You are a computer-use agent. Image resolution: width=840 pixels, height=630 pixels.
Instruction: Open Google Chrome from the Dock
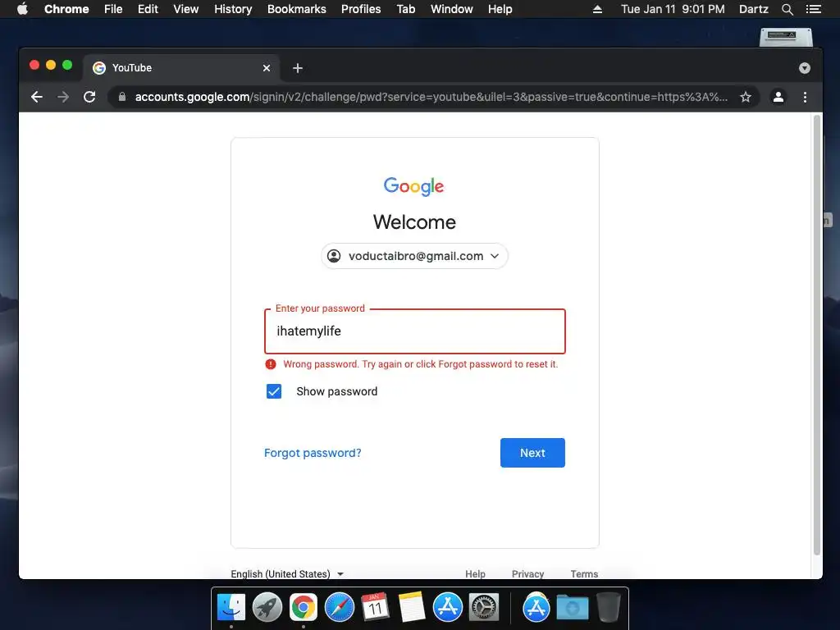[304, 607]
